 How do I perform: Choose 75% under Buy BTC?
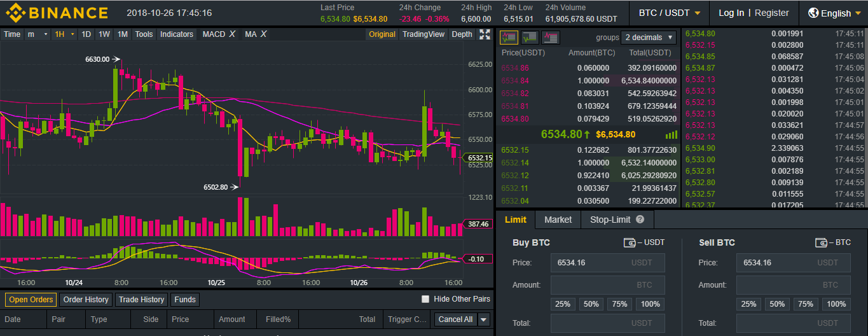(620, 304)
